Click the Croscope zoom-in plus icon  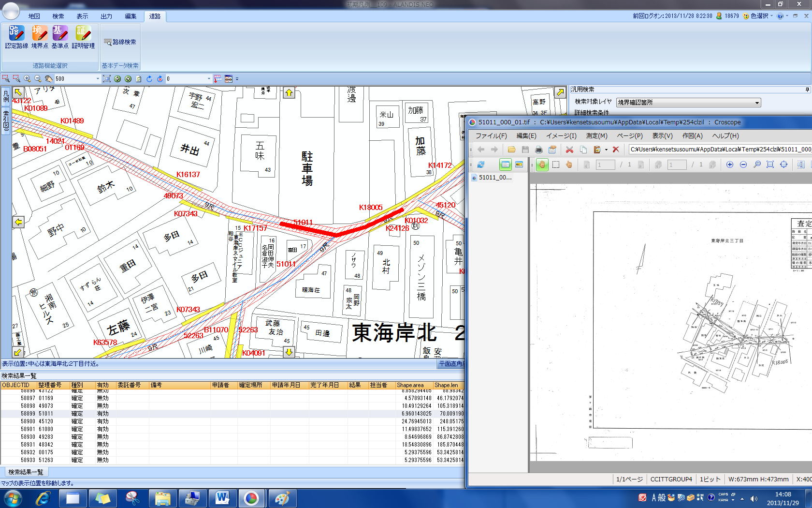[x=730, y=165]
